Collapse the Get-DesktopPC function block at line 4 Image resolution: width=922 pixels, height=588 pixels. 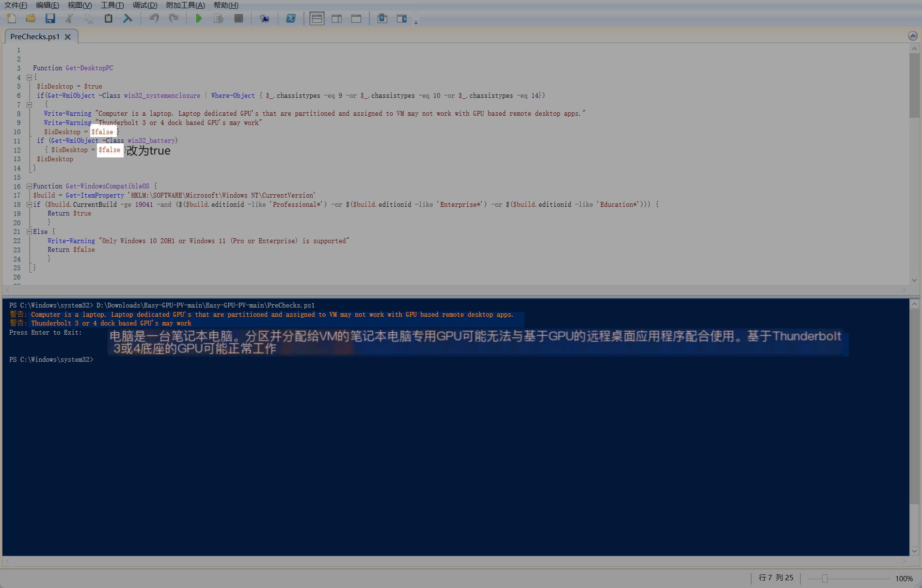click(x=29, y=77)
